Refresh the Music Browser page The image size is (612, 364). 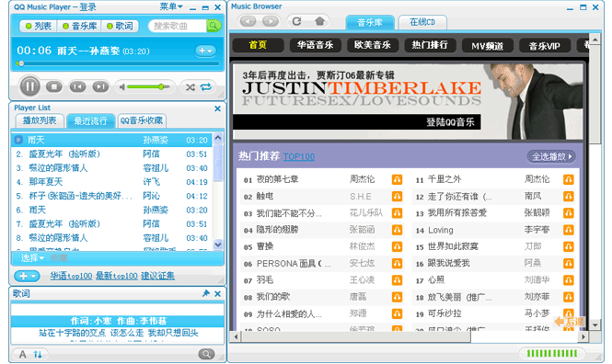coord(297,21)
